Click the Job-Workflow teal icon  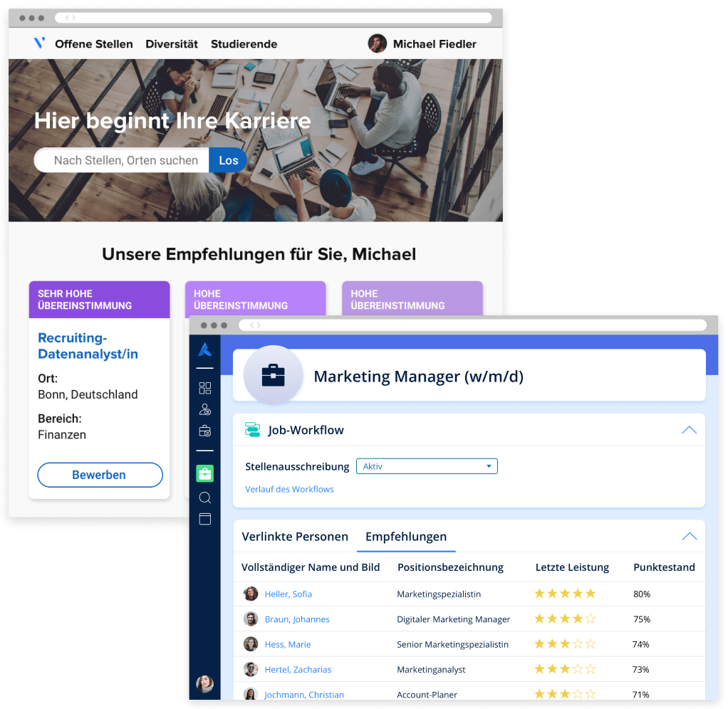coord(253,430)
